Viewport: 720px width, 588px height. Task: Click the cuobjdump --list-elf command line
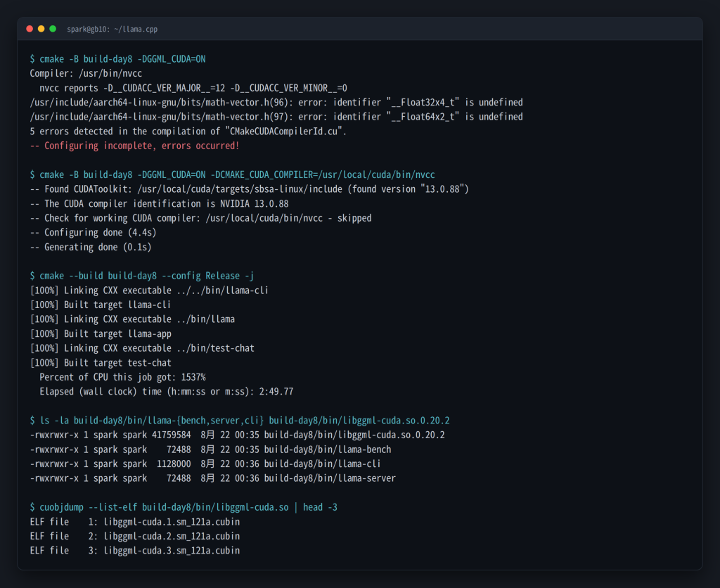[x=184, y=507]
